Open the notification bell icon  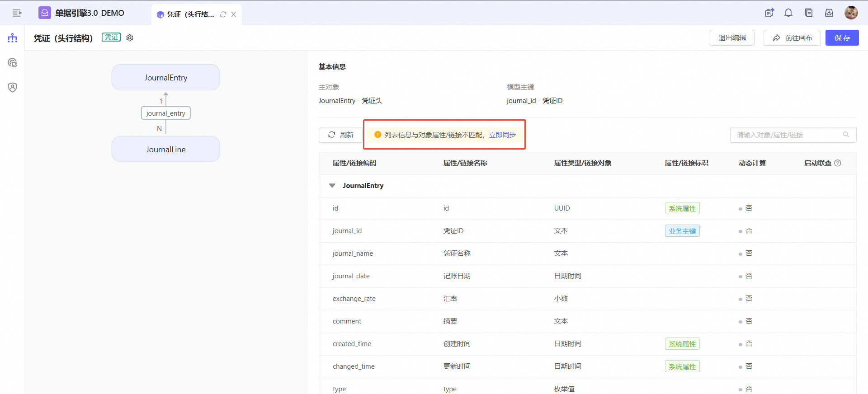tap(788, 13)
